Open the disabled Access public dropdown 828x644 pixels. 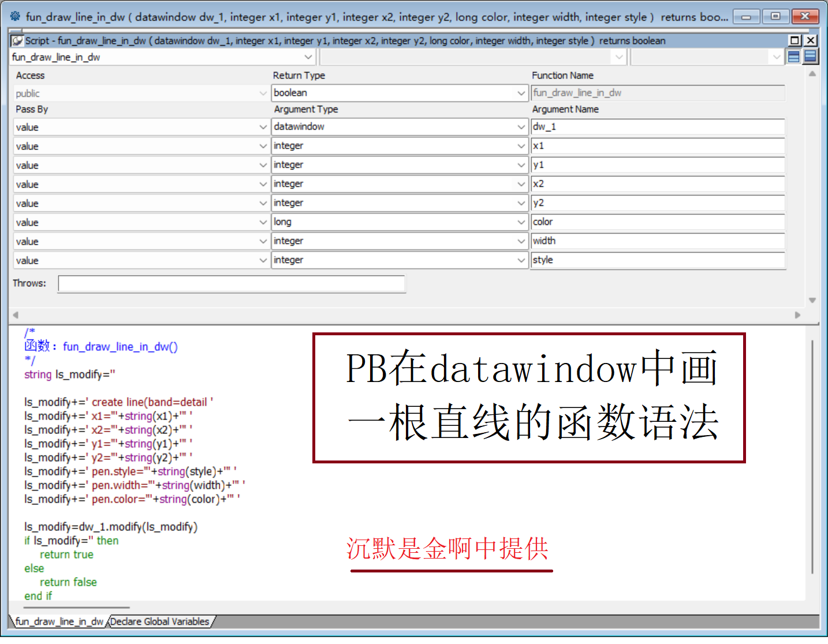[263, 93]
